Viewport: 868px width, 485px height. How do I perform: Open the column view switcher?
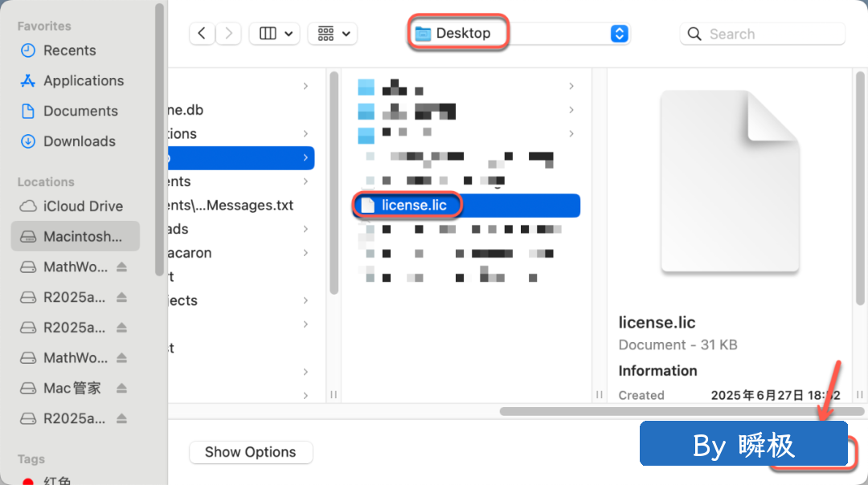[274, 34]
